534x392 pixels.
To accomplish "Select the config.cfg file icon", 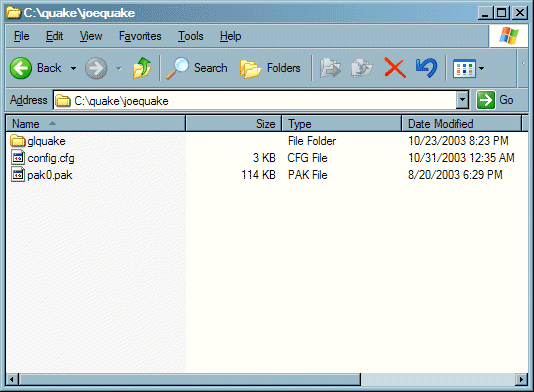I will [x=18, y=157].
